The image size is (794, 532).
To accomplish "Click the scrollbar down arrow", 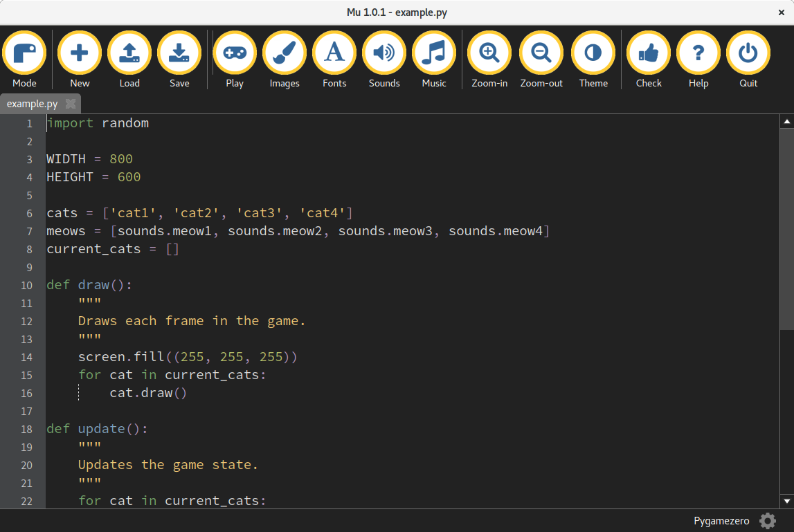I will click(786, 501).
